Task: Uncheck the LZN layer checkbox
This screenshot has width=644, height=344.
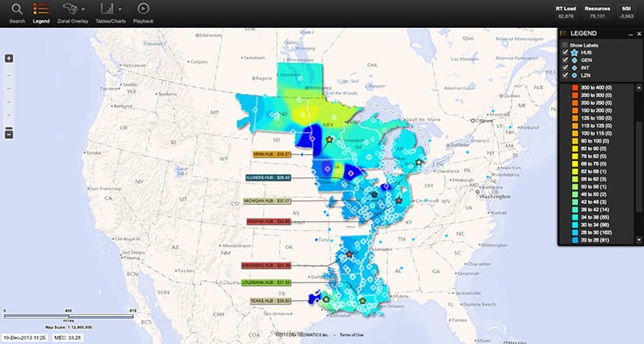Action: [565, 75]
